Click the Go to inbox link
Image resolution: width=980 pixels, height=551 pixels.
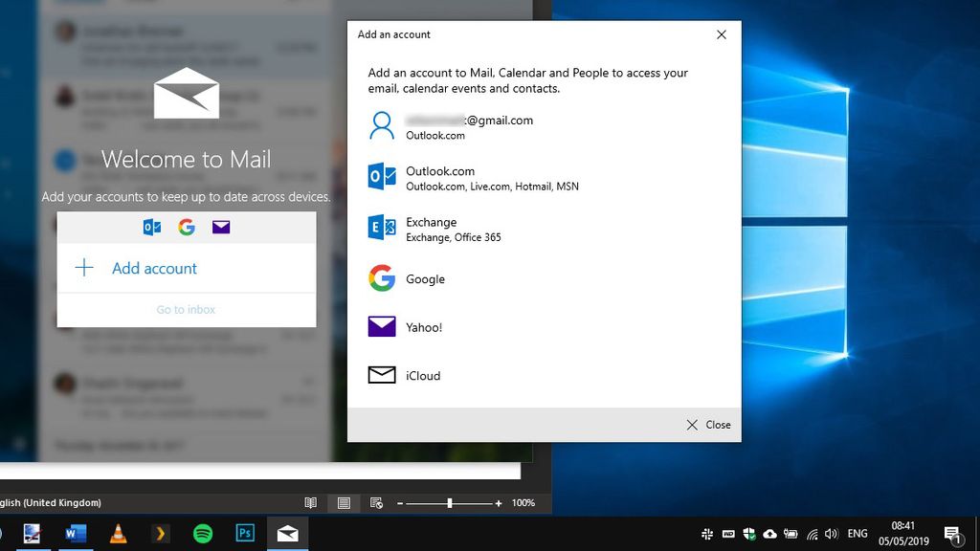[x=186, y=309]
